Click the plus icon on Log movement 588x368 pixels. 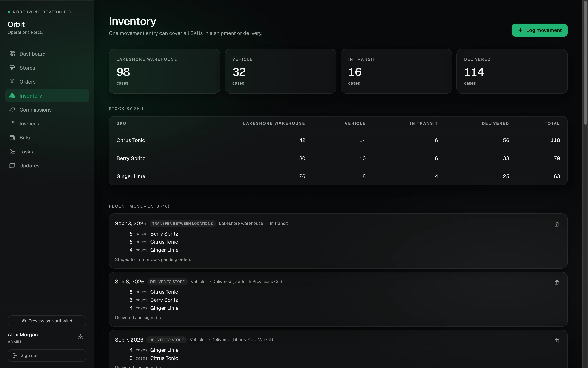tap(520, 30)
